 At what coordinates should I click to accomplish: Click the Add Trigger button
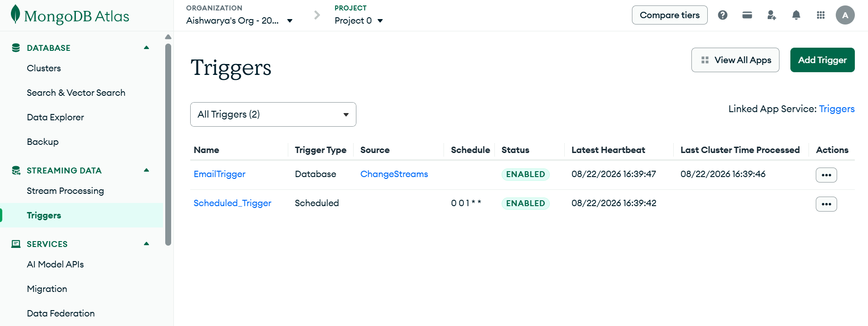coord(822,60)
